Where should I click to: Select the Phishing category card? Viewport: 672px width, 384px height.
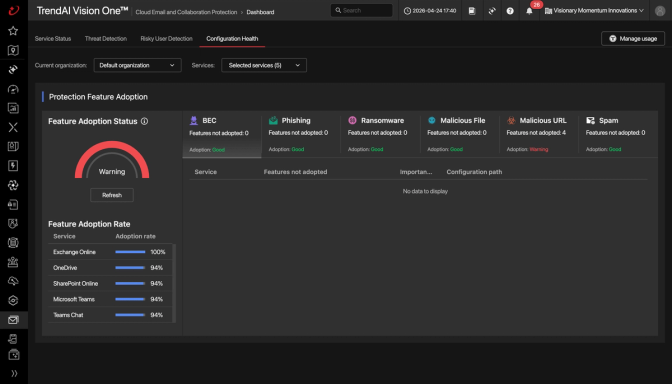click(x=301, y=134)
